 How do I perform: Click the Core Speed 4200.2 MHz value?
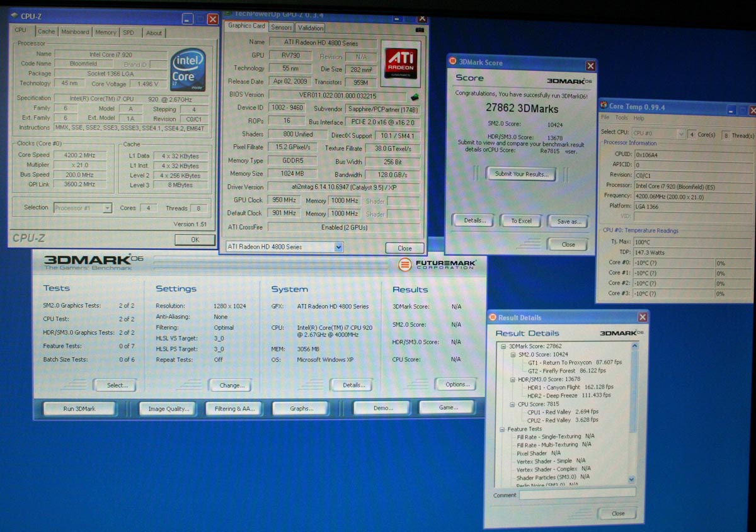tap(79, 155)
